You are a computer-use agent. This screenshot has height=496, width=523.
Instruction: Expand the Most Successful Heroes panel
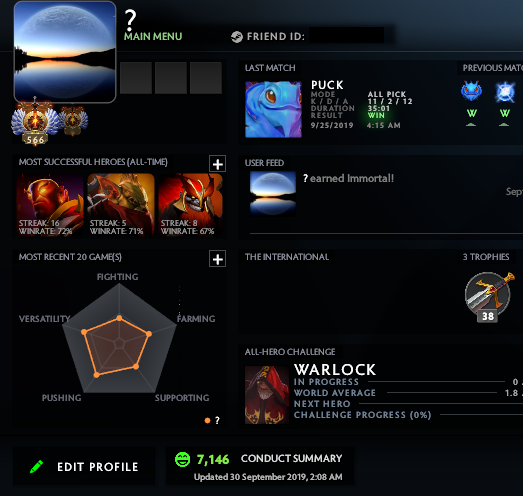217,164
